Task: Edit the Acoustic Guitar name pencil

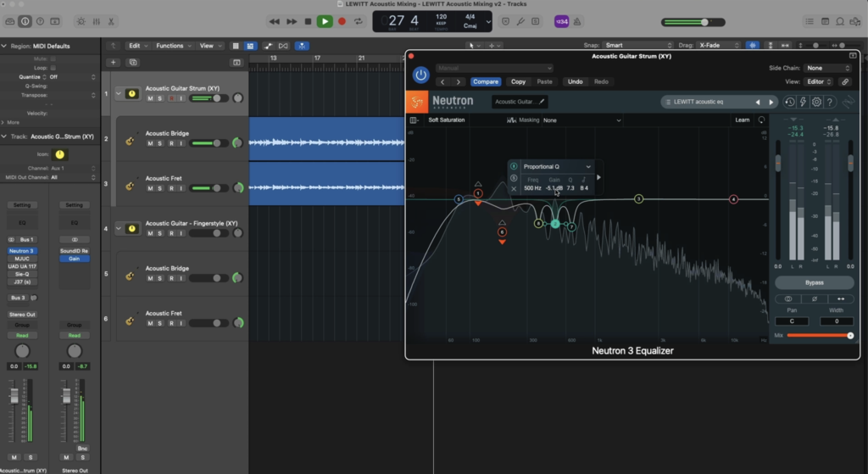Action: tap(542, 102)
